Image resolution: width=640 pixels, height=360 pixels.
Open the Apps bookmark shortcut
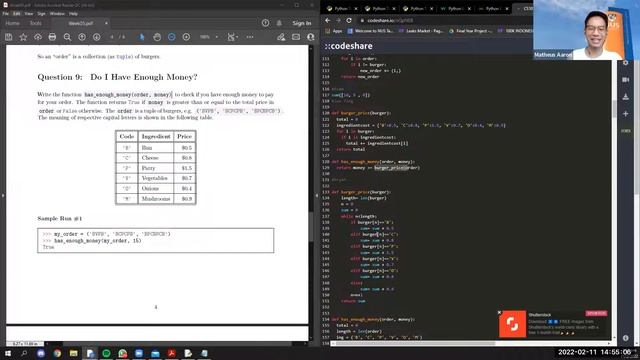click(334, 31)
